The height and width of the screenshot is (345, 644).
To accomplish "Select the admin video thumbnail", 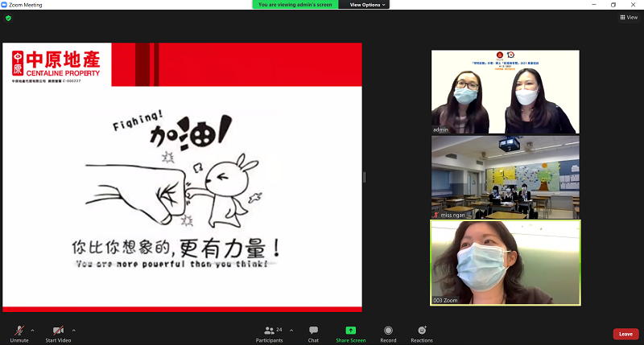I will pos(505,92).
